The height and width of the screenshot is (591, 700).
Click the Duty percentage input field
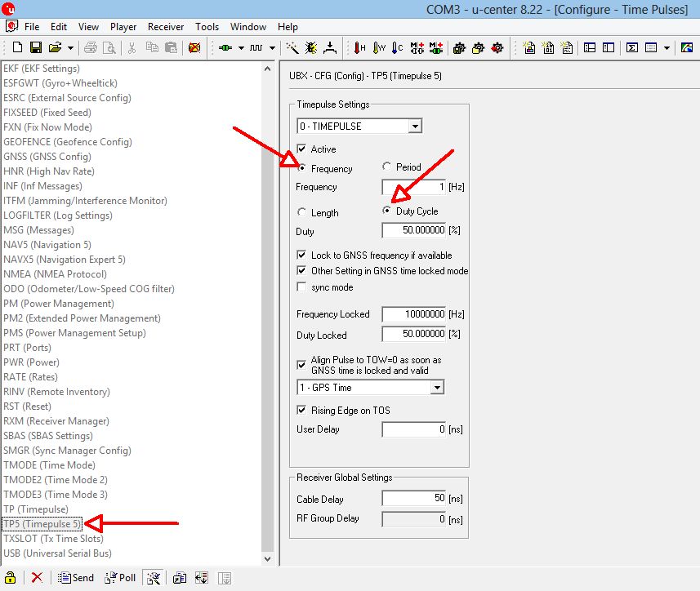(x=414, y=230)
